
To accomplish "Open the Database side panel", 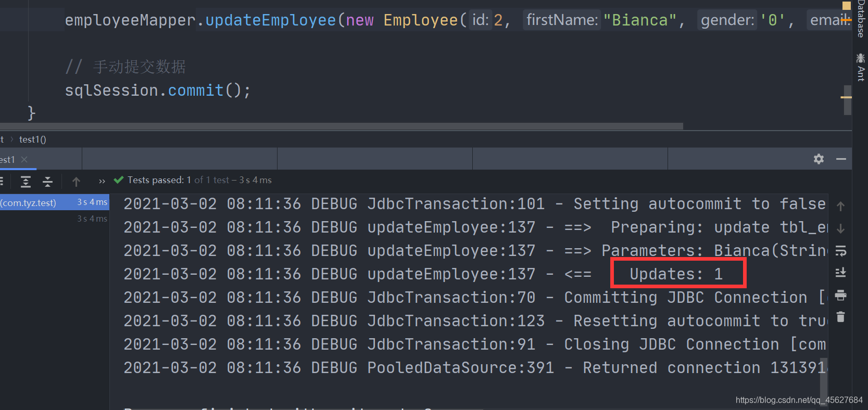I will (x=861, y=19).
